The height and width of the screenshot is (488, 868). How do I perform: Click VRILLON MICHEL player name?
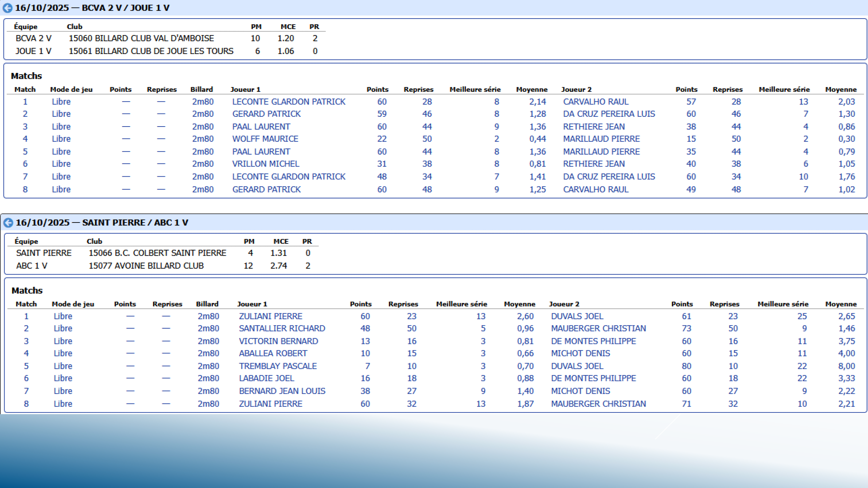click(266, 164)
